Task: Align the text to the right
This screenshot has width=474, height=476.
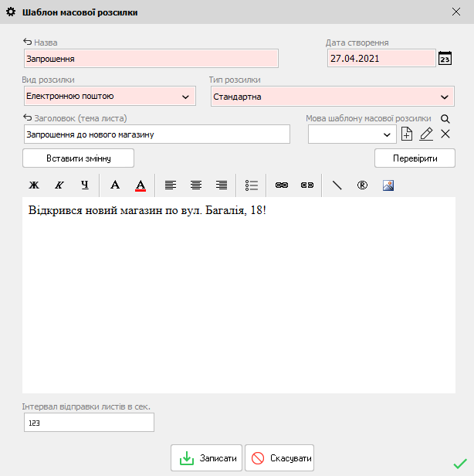Action: (222, 185)
